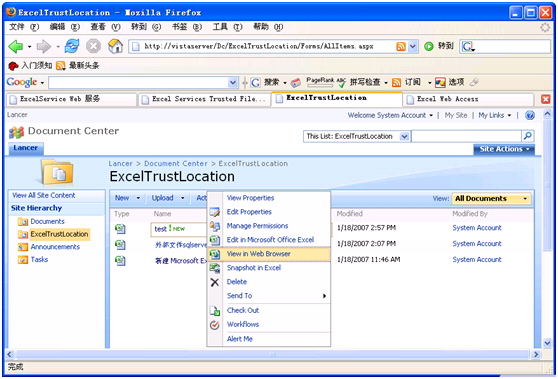Click the search magnifier icon in SharePoint
The image size is (558, 379).
click(527, 136)
